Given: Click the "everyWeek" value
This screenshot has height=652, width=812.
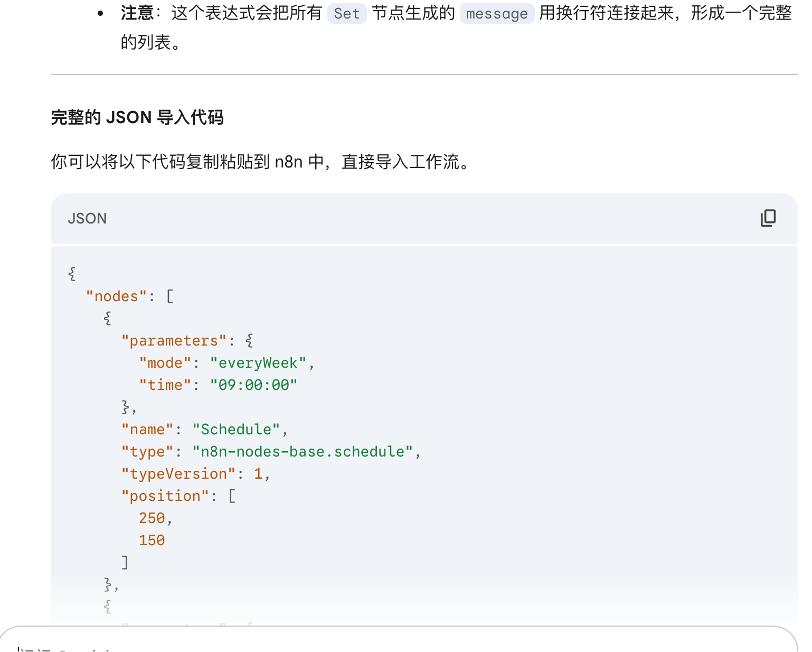Looking at the screenshot, I should (258, 363).
